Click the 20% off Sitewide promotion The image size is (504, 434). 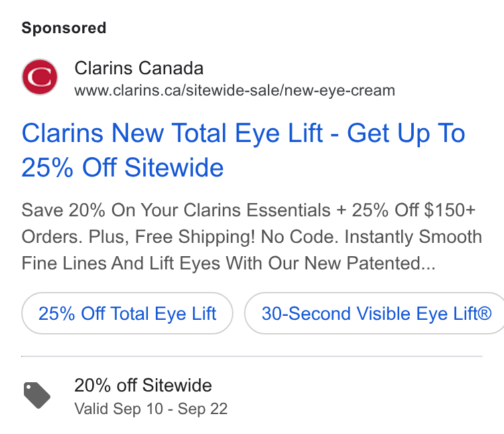pos(143,385)
